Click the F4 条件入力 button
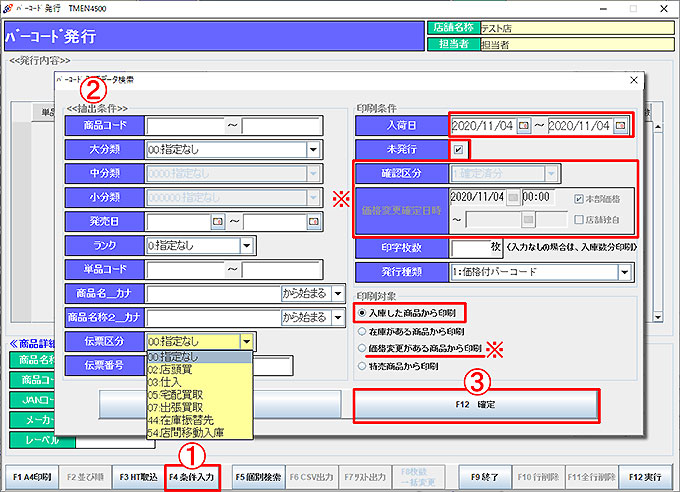 coord(192,476)
